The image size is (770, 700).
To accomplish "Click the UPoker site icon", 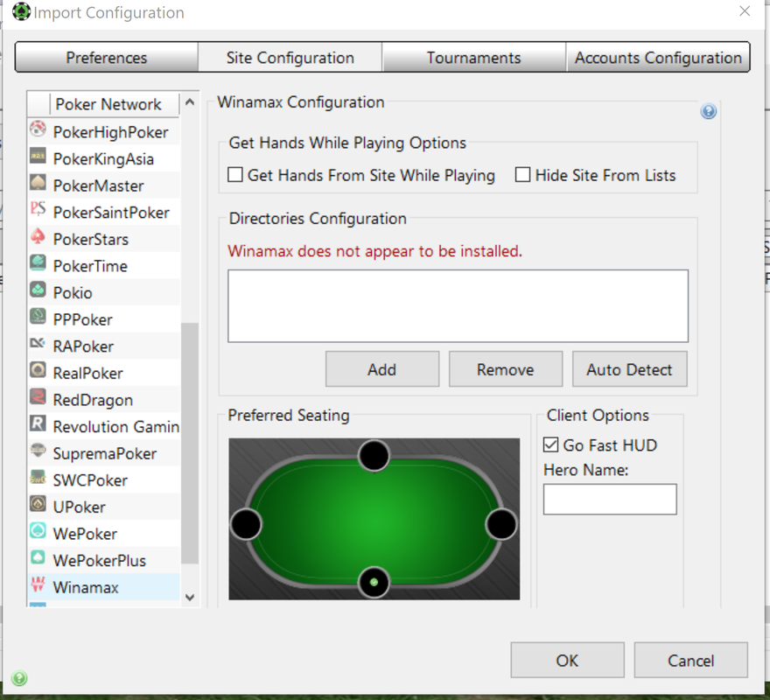I will [x=38, y=504].
